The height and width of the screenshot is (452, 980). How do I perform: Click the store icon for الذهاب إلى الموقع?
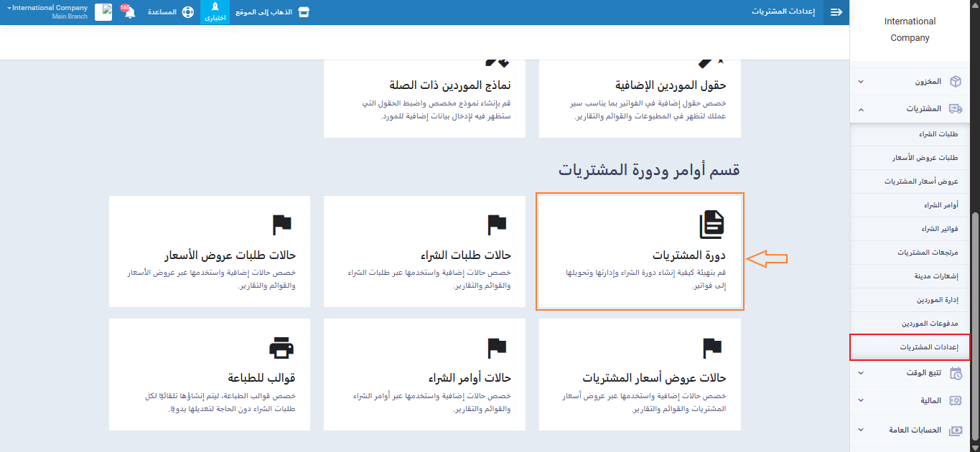tap(304, 12)
